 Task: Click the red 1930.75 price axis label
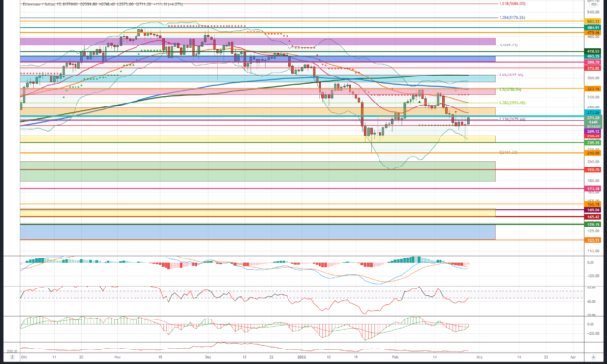point(592,170)
